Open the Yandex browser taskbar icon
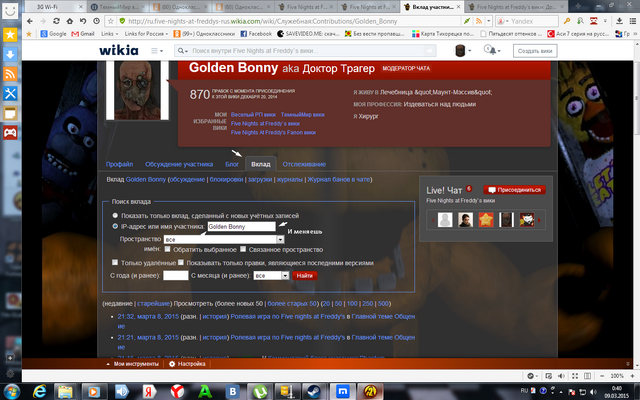The image size is (640, 400). (178, 391)
